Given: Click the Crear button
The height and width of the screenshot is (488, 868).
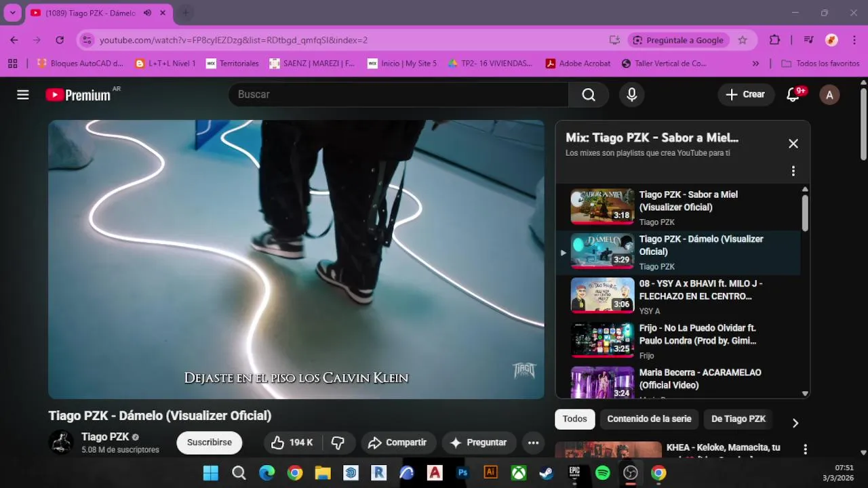Looking at the screenshot, I should point(745,95).
